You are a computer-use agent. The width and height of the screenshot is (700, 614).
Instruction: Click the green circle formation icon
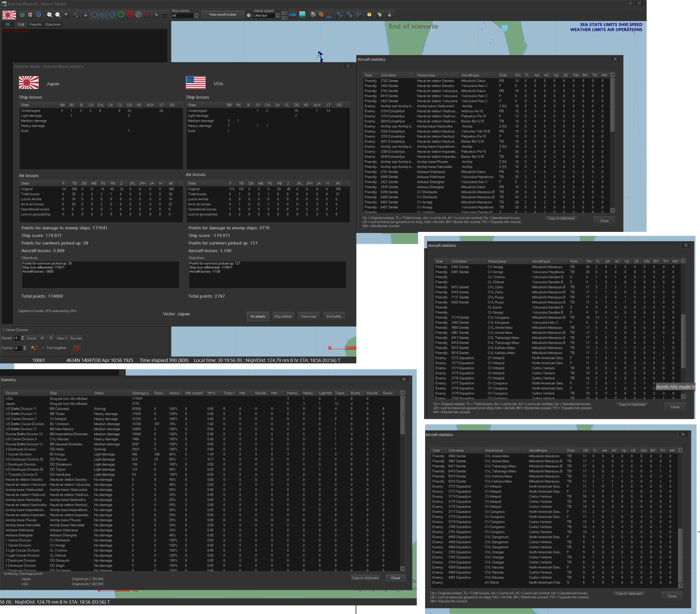(x=121, y=15)
